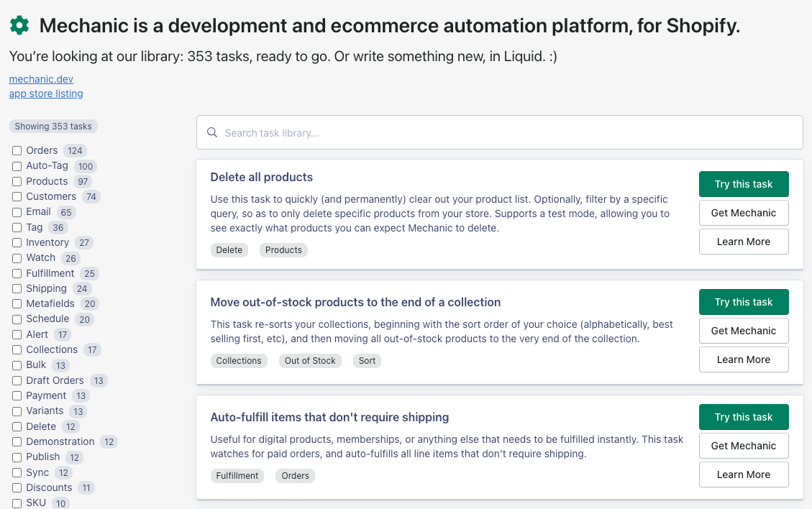Open the mechanic.dev link
Image resolution: width=812 pixels, height=509 pixels.
point(41,79)
